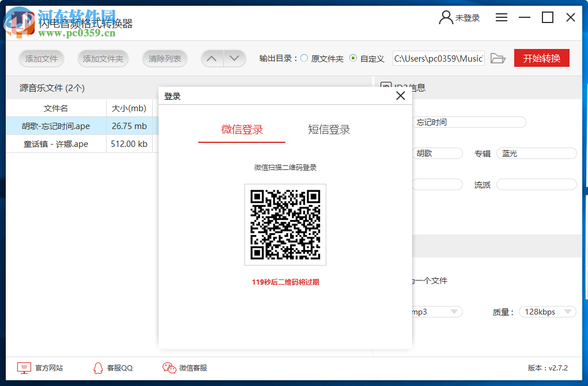Click the 客服QQ penguin icon
Screen dimensions: 588x386
pos(98,368)
